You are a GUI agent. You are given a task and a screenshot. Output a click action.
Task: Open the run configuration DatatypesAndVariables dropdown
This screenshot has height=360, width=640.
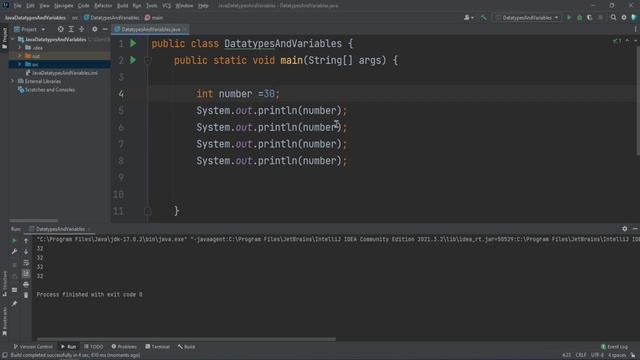(527, 18)
